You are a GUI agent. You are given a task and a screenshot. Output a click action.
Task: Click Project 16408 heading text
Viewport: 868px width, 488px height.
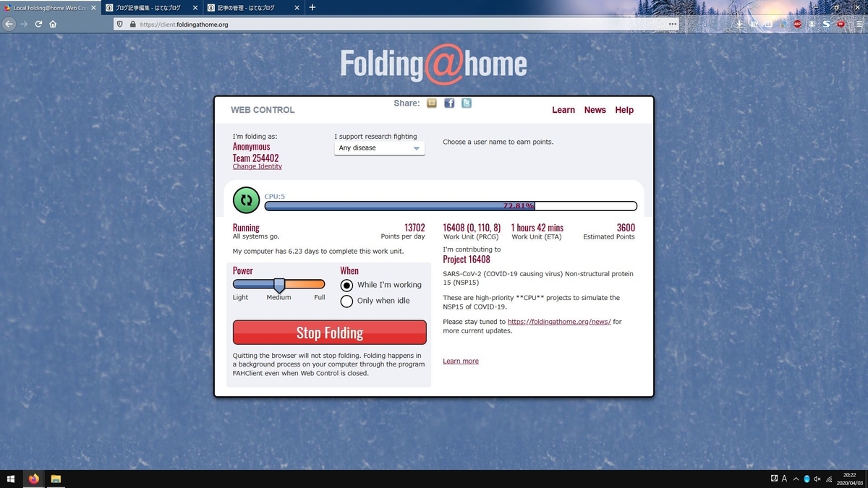point(467,260)
